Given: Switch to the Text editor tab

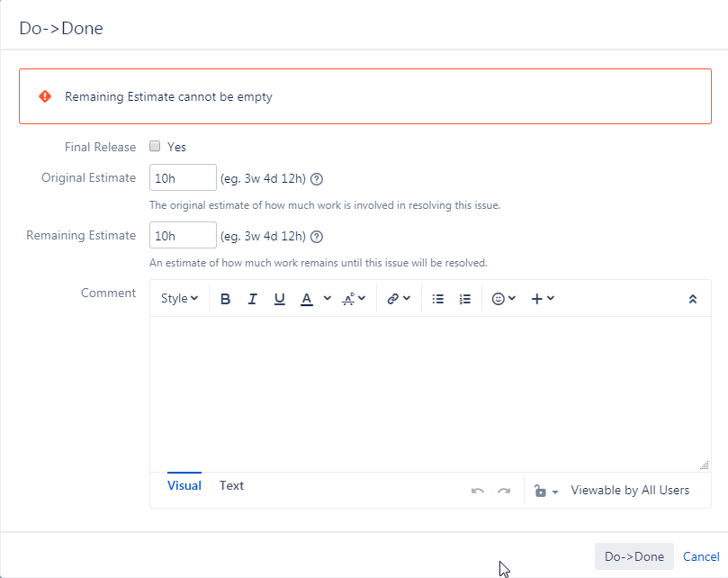Looking at the screenshot, I should click(x=231, y=485).
